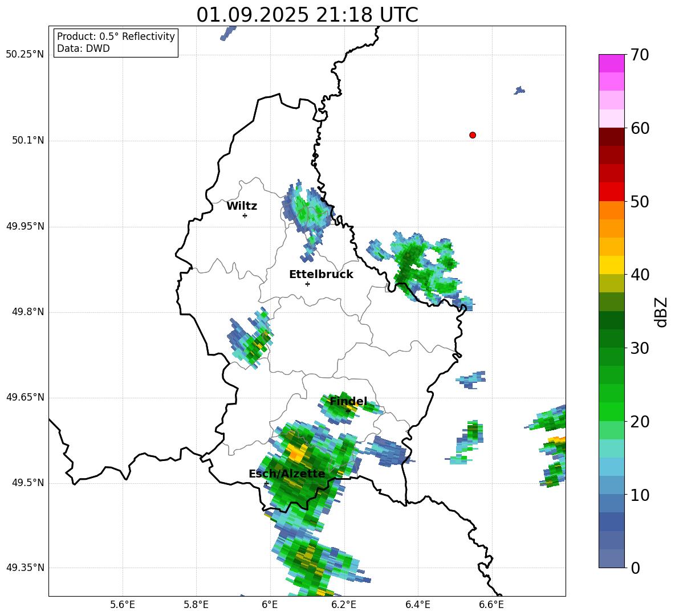Click the yellow swatch just above 40 dBZ
Image resolution: width=675 pixels, height=616 pixels.
[611, 265]
